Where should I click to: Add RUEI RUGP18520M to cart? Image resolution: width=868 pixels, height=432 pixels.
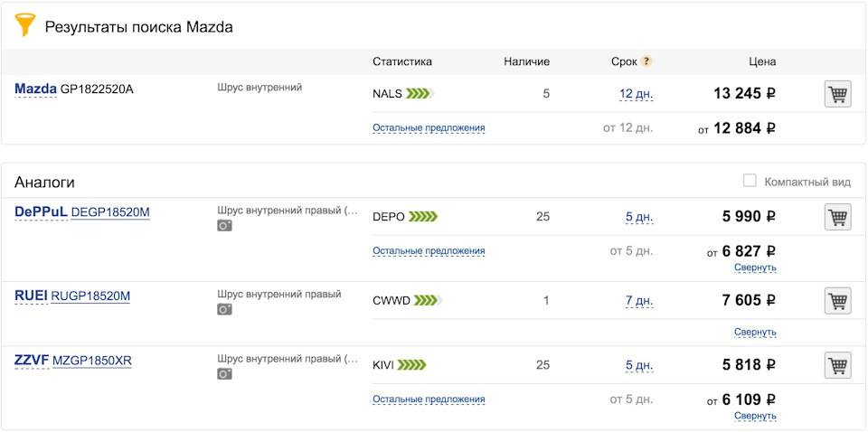(837, 301)
